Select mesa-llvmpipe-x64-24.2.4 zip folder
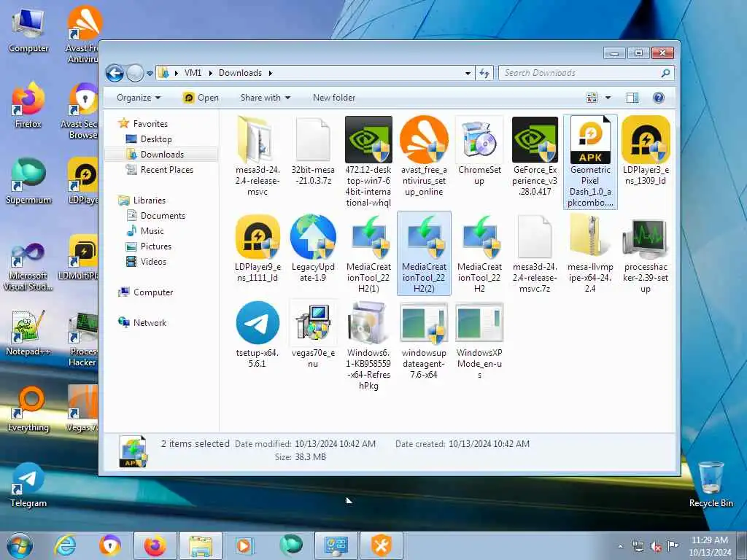This screenshot has width=747, height=560. click(x=590, y=253)
